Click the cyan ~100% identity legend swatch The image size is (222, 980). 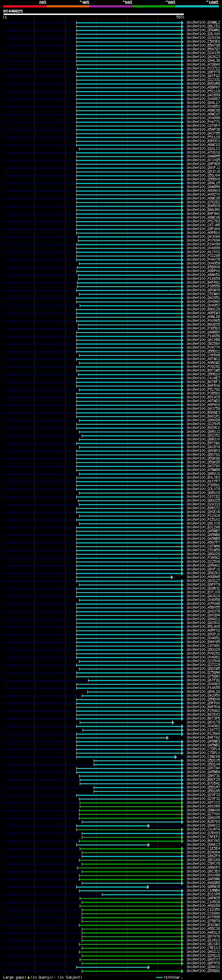point(197,6)
